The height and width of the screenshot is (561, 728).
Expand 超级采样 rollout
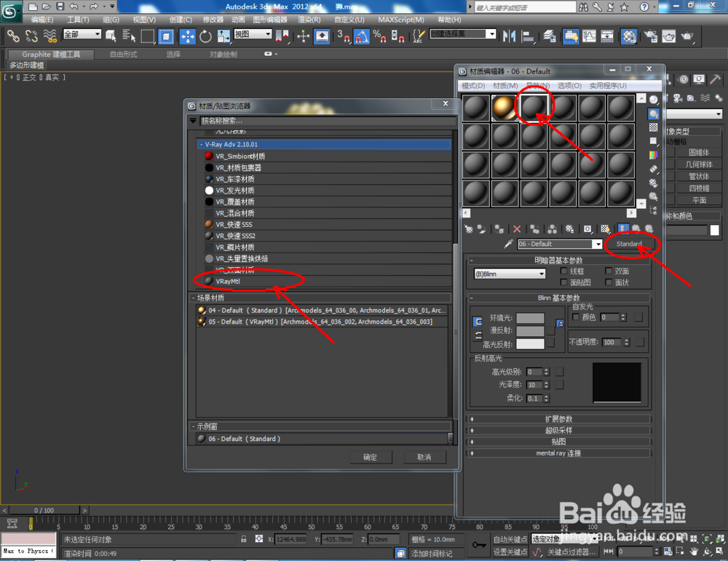(559, 430)
